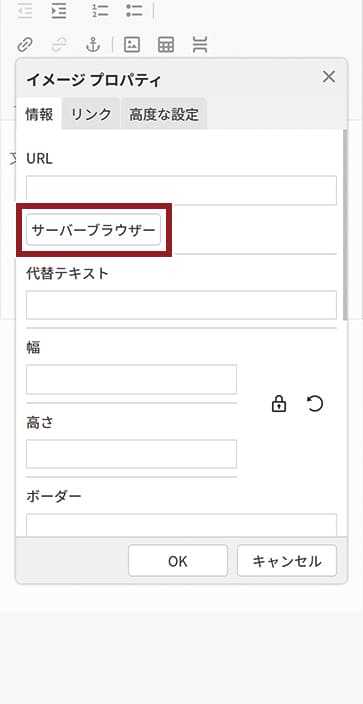
Task: Select the 情報 tab
Action: pos(39,114)
